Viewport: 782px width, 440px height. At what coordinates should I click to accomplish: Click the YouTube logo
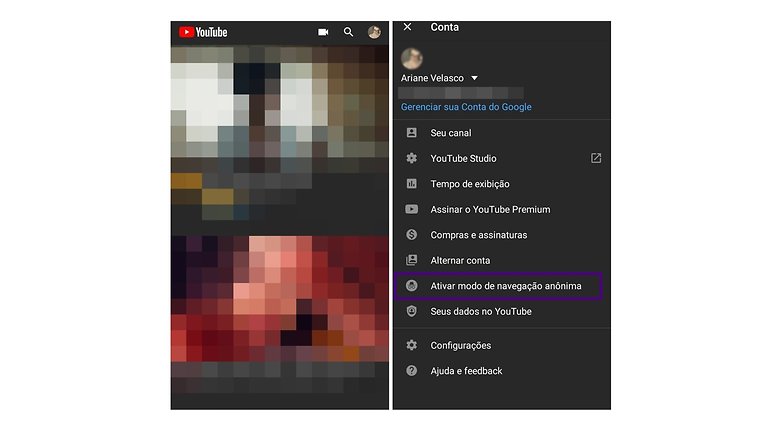point(203,32)
